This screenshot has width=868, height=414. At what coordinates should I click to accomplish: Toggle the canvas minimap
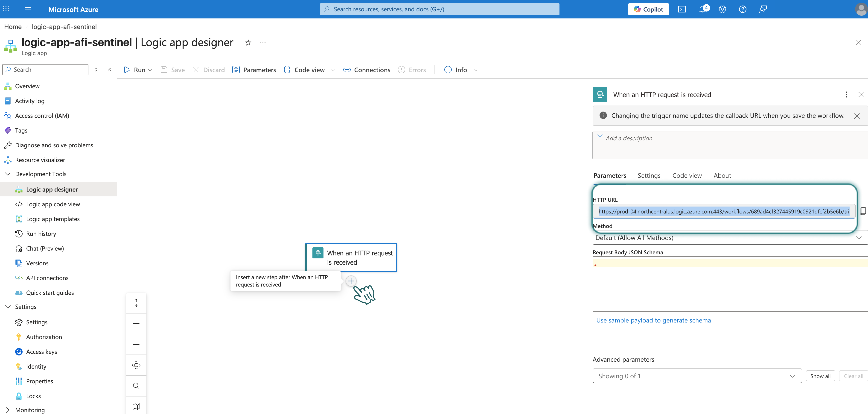pyautogui.click(x=136, y=406)
